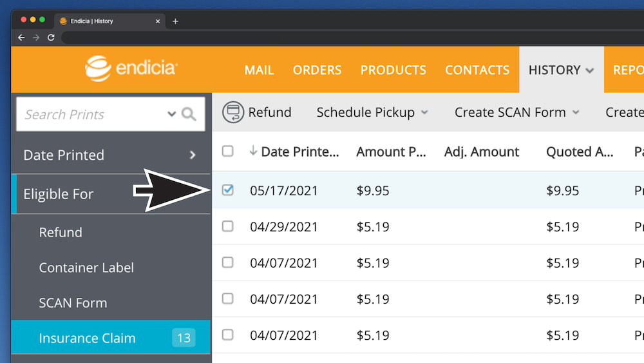
Task: Click the Endicia logo
Action: 131,68
